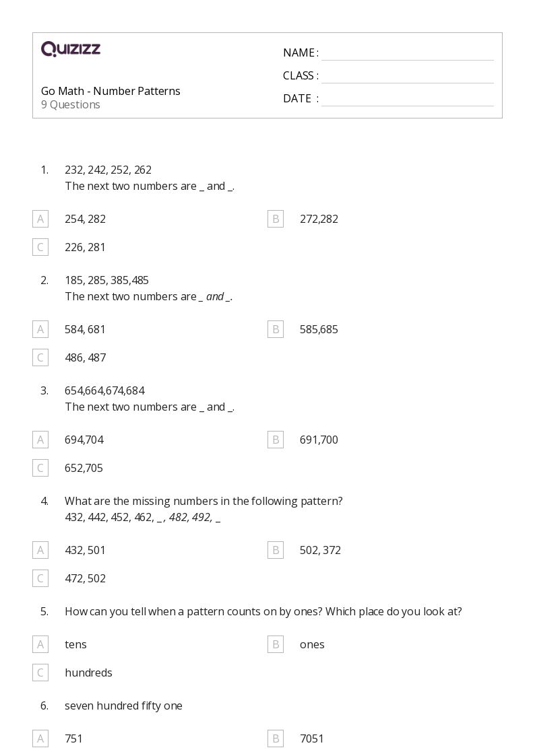Select box A beside 694,704

[x=40, y=440]
